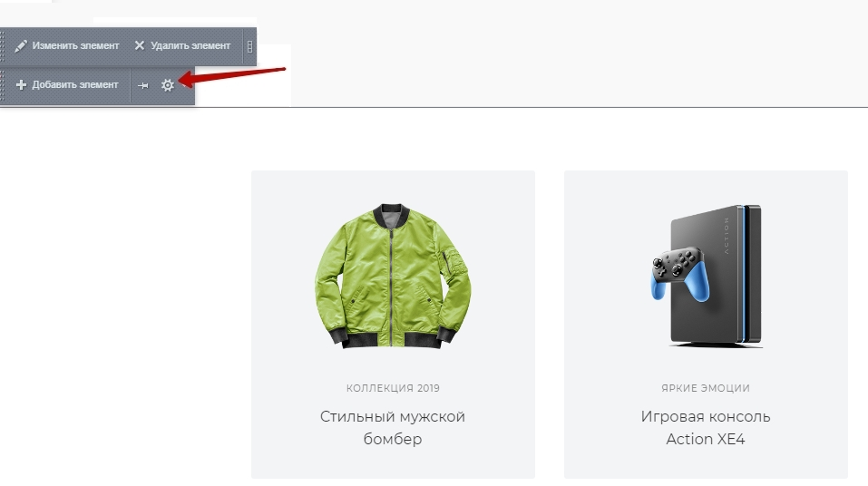This screenshot has width=868, height=486.
Task: Choose the "Удалить элемент" text label
Action: pos(190,46)
